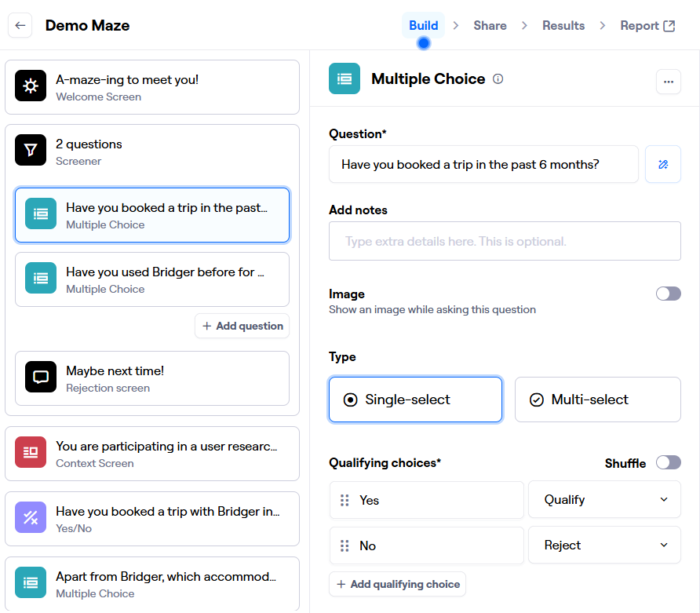Open the Qualify dropdown for Yes
Screen dimensions: 700x613
[x=604, y=500]
